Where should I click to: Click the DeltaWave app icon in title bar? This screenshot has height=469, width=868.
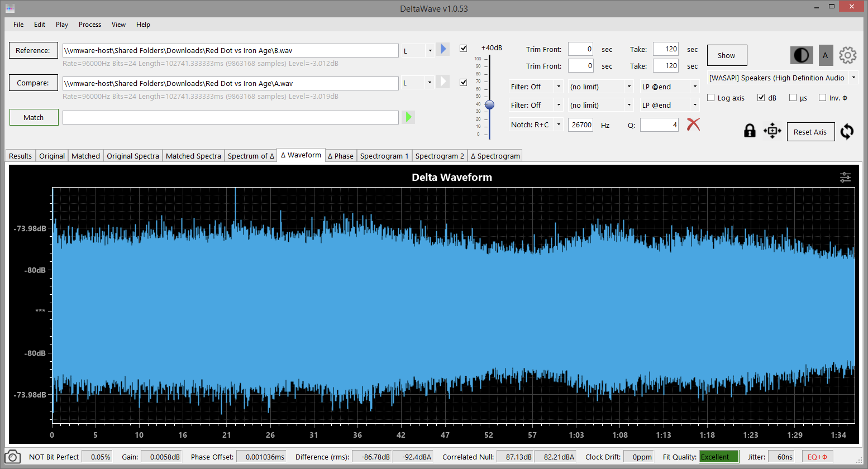pos(10,8)
